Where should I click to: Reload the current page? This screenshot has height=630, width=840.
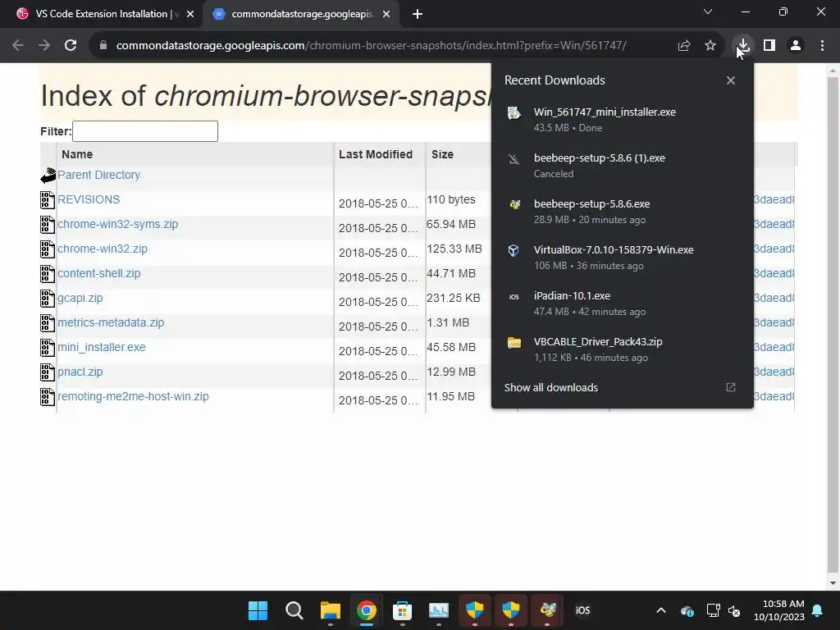pos(71,46)
